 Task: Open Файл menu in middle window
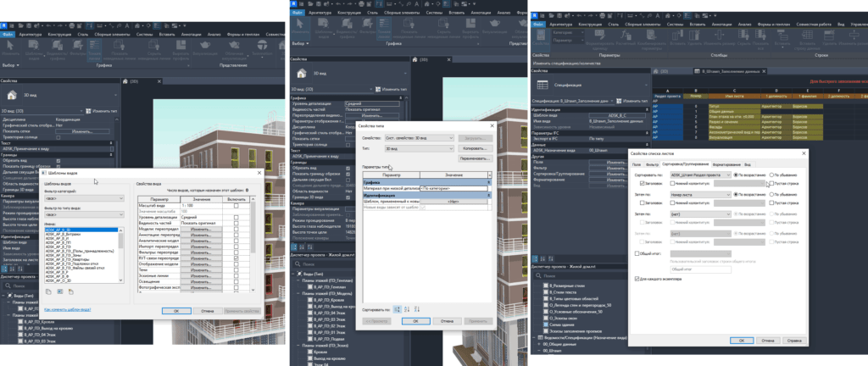(x=298, y=12)
